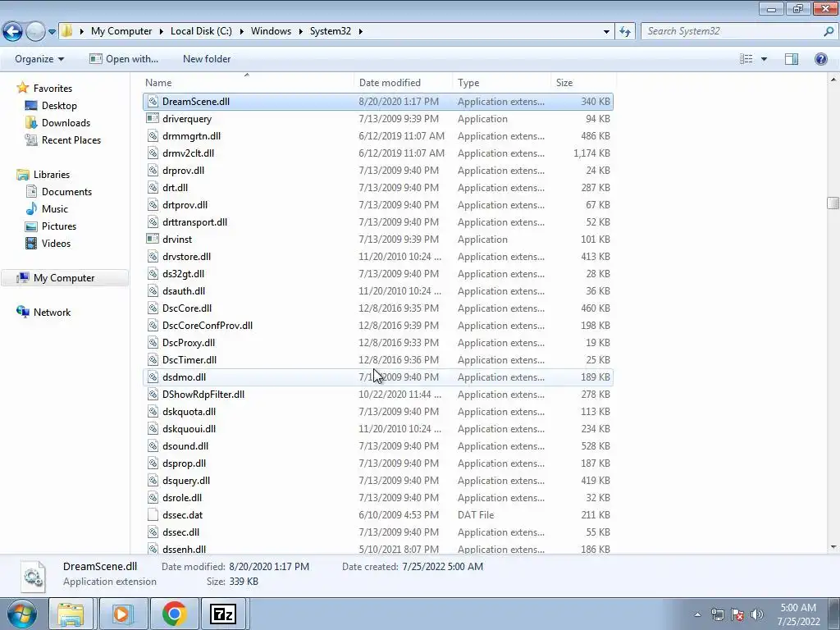Show hidden tray icons arrow
Screen dimensions: 840x630
[697, 614]
